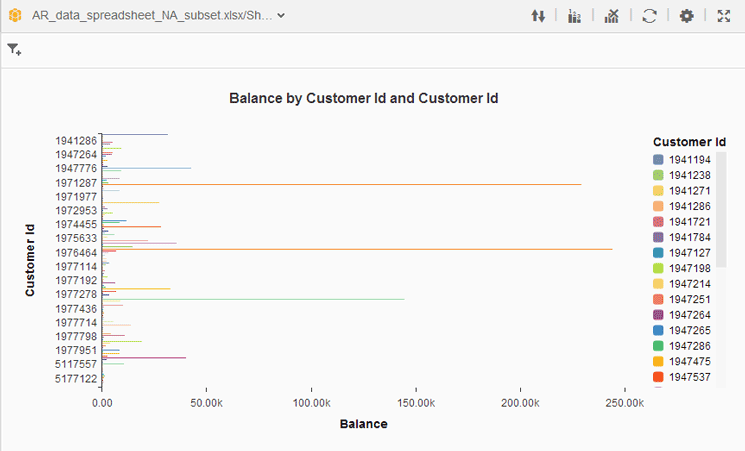Click the 1947537 legend color swatch

coord(658,377)
